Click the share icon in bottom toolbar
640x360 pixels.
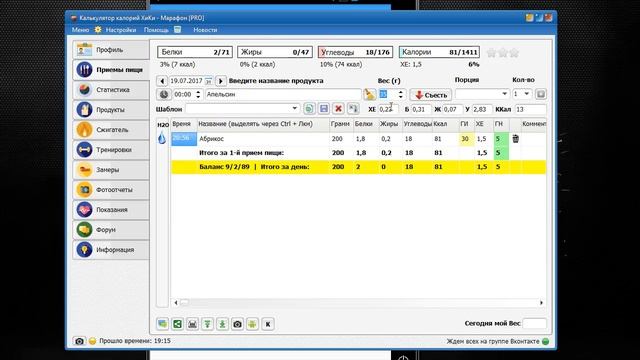click(x=178, y=324)
